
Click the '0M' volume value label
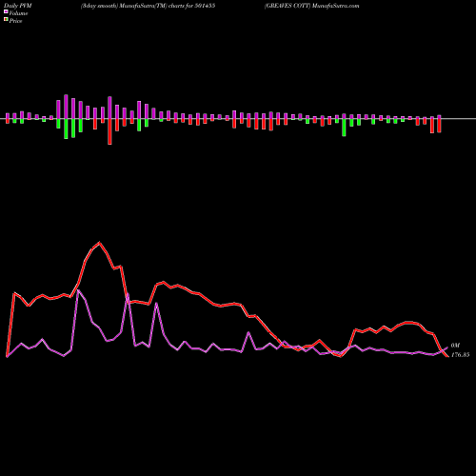click(455, 346)
